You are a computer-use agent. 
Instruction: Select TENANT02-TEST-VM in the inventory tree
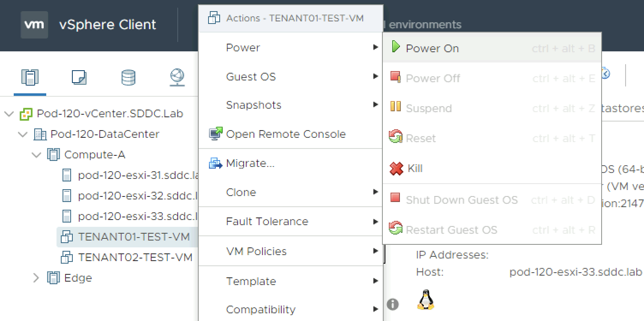[135, 257]
